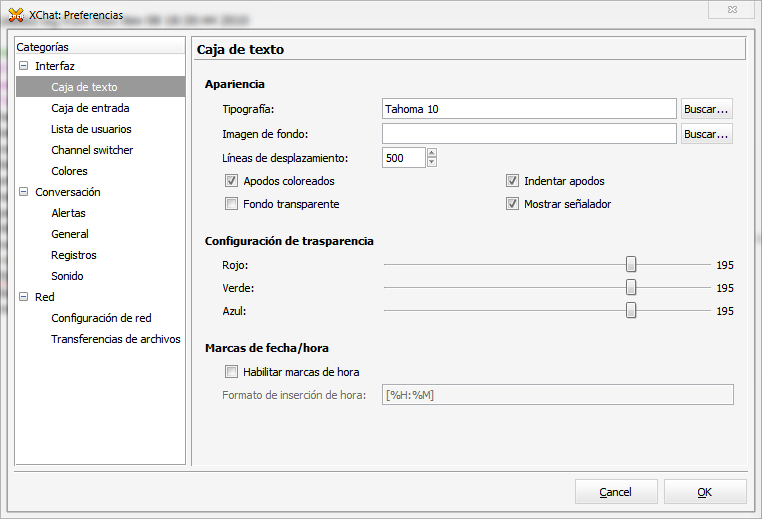
Task: Open Caja de entrada settings
Action: coord(90,108)
